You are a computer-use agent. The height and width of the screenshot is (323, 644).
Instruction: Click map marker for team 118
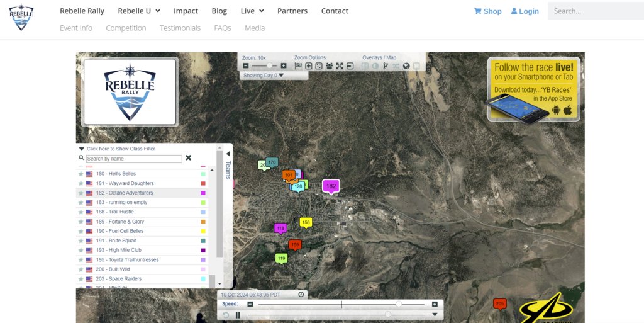tap(280, 229)
